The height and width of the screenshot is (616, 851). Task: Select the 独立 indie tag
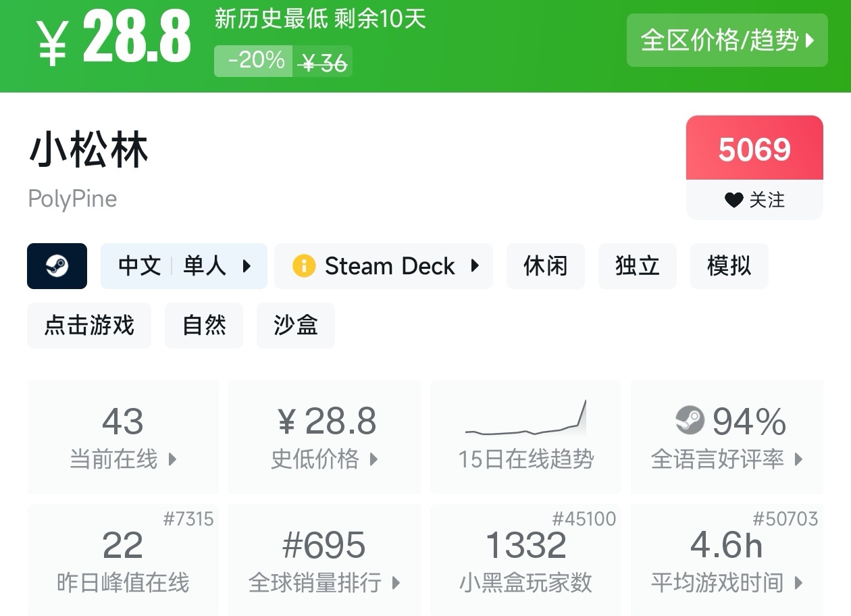[637, 266]
